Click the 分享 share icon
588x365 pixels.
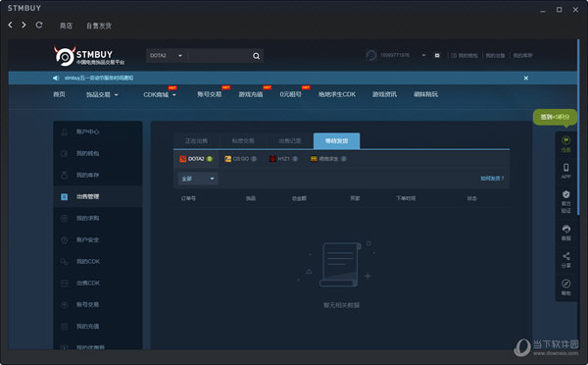tap(565, 260)
